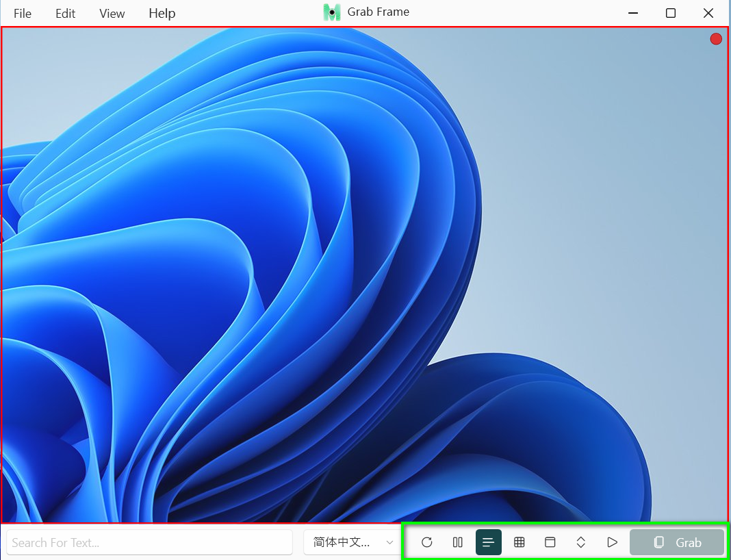Click inside the transparent capture frame area
Viewport: 731px width, 560px height.
coord(363,274)
